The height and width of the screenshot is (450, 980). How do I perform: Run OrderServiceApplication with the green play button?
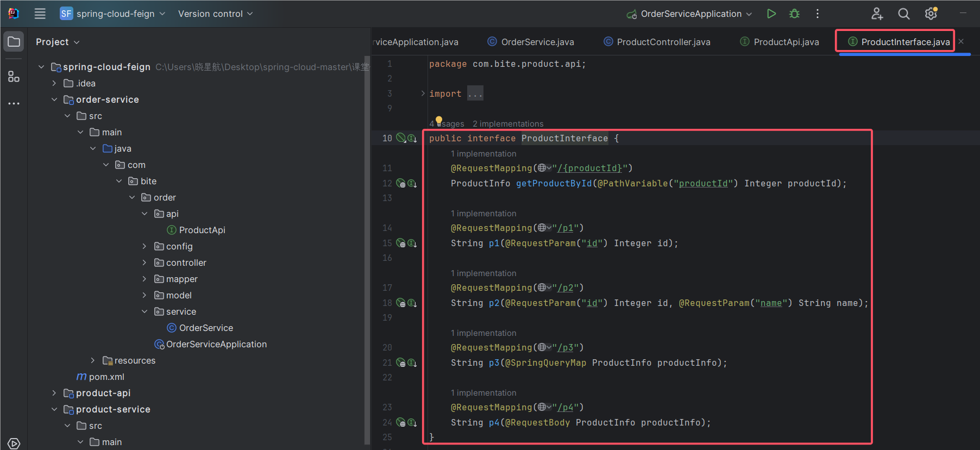tap(771, 14)
